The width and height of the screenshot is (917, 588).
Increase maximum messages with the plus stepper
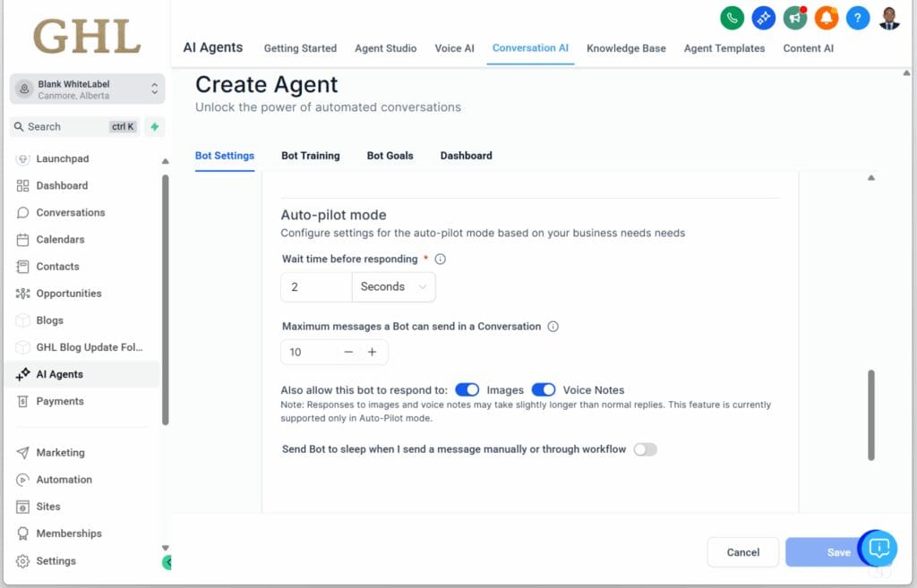click(372, 352)
